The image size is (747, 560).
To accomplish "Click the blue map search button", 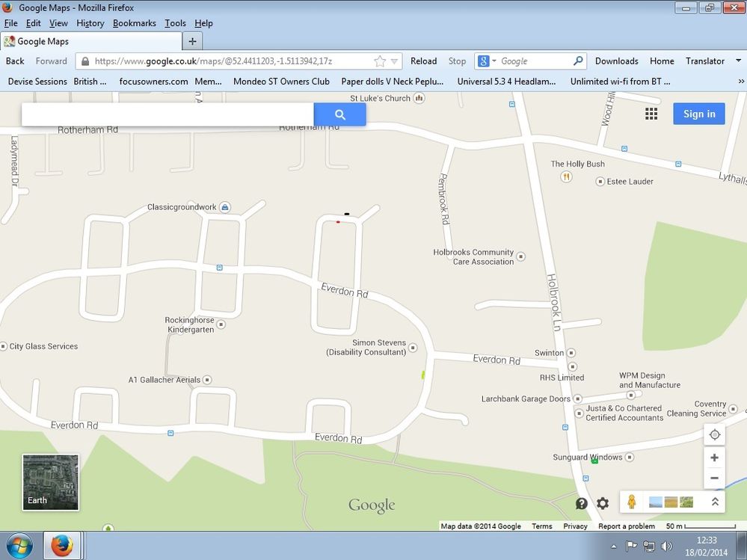I will point(339,114).
